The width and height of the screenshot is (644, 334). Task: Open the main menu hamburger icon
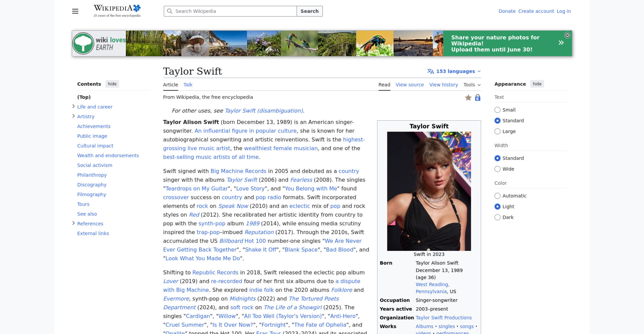pyautogui.click(x=75, y=11)
